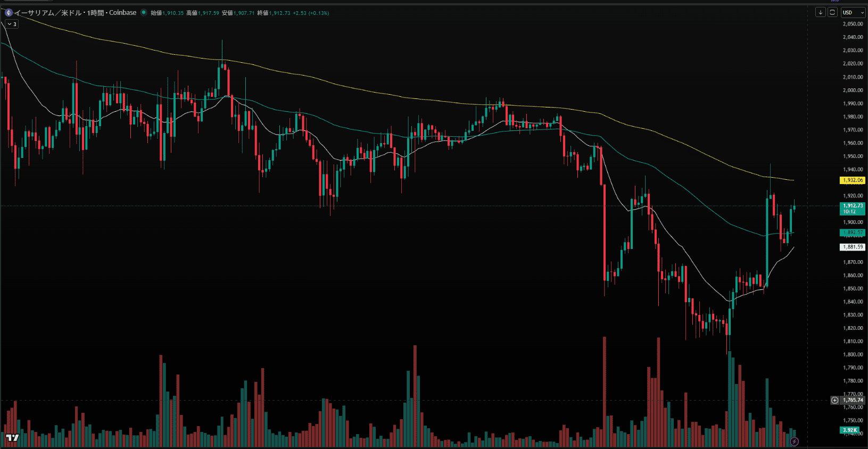This screenshot has height=449, width=868.
Task: Click the 始値 1,910.35 open value
Action: (167, 13)
